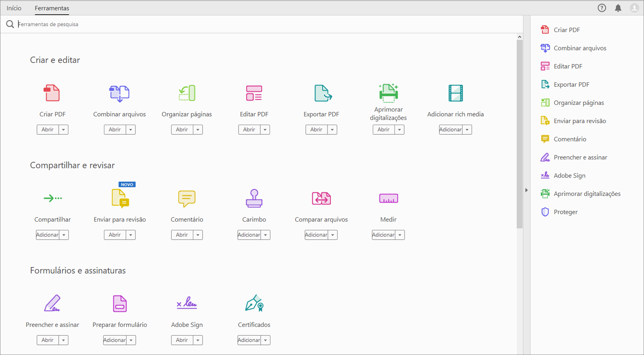Select the Combinar arquivos tool icon
Image resolution: width=644 pixels, height=355 pixels.
coord(119,93)
